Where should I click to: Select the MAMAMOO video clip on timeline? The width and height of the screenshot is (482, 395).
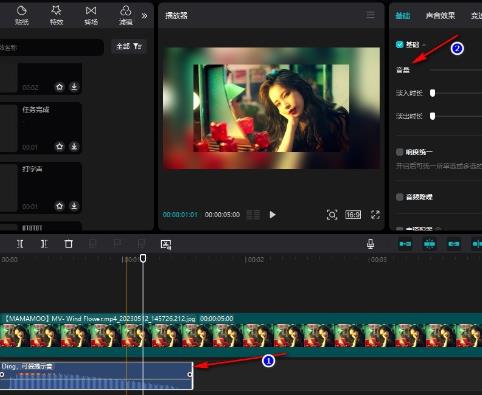tap(241, 335)
